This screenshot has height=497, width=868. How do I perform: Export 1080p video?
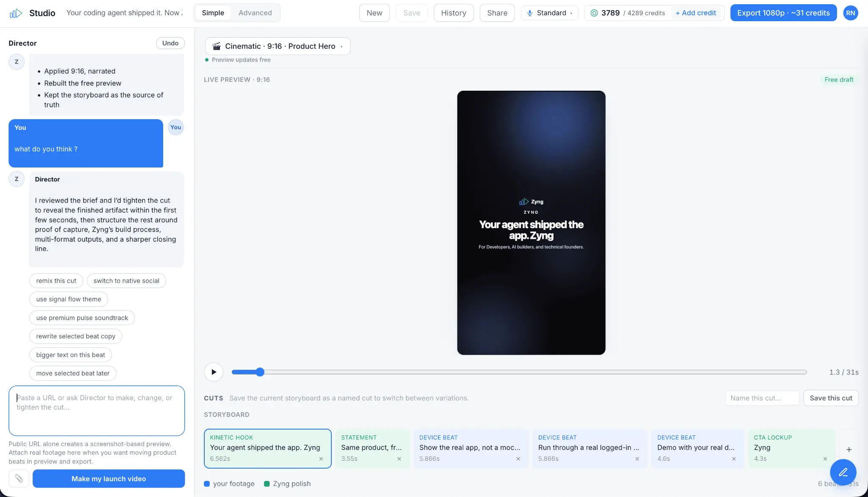[783, 13]
